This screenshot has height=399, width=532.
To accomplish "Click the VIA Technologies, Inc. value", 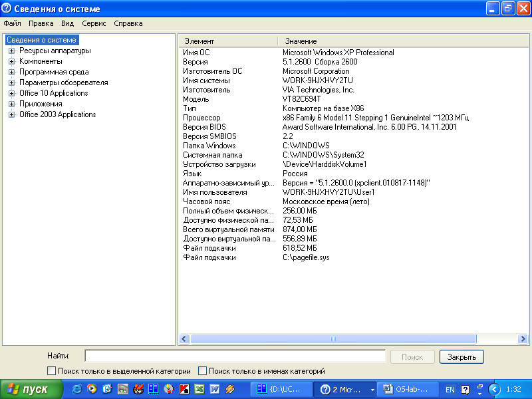I will click(319, 90).
